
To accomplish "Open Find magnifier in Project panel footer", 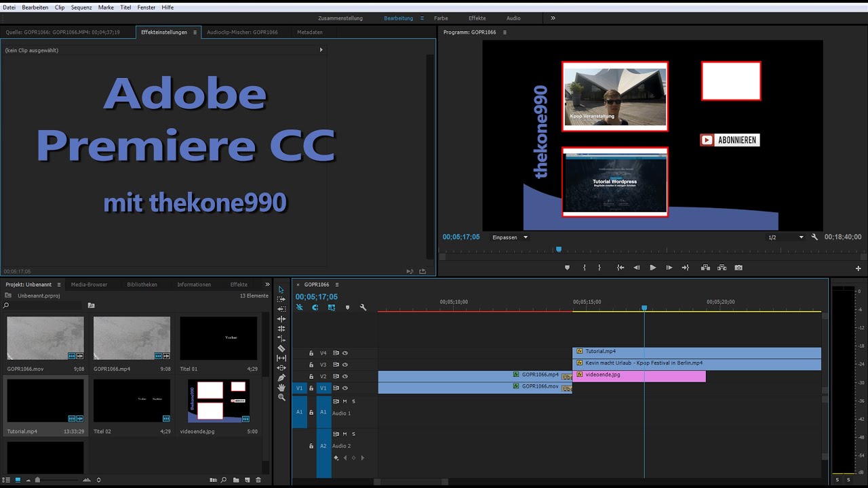I will click(x=224, y=480).
